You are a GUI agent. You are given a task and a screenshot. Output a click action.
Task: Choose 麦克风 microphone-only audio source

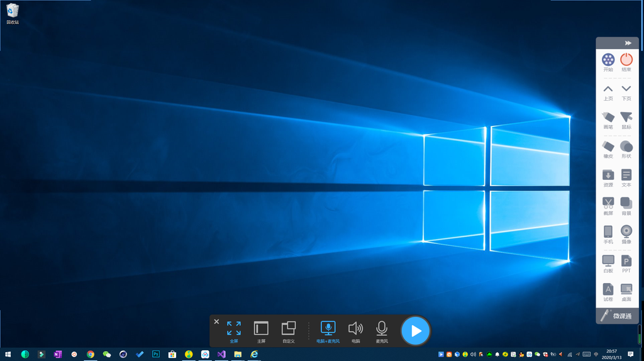pos(382,332)
